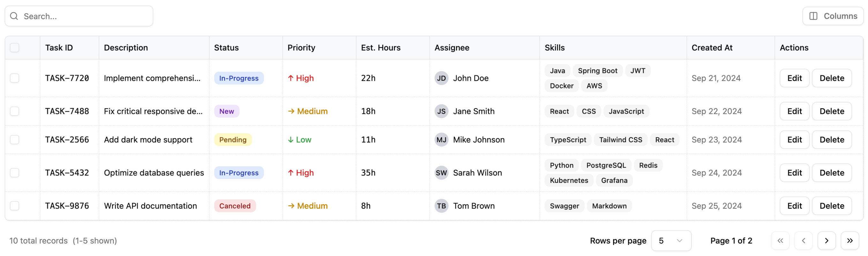Edit the Optimize database queries task
868x256 pixels.
pos(794,172)
